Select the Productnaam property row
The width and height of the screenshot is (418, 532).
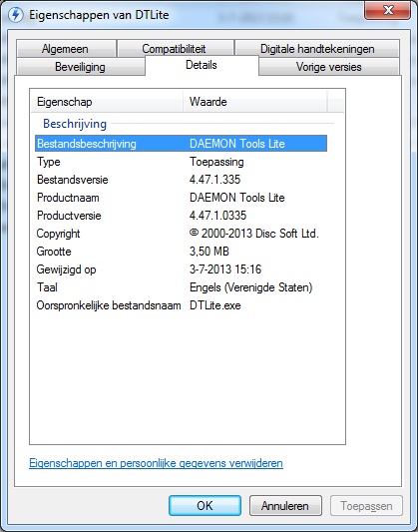pyautogui.click(x=181, y=198)
